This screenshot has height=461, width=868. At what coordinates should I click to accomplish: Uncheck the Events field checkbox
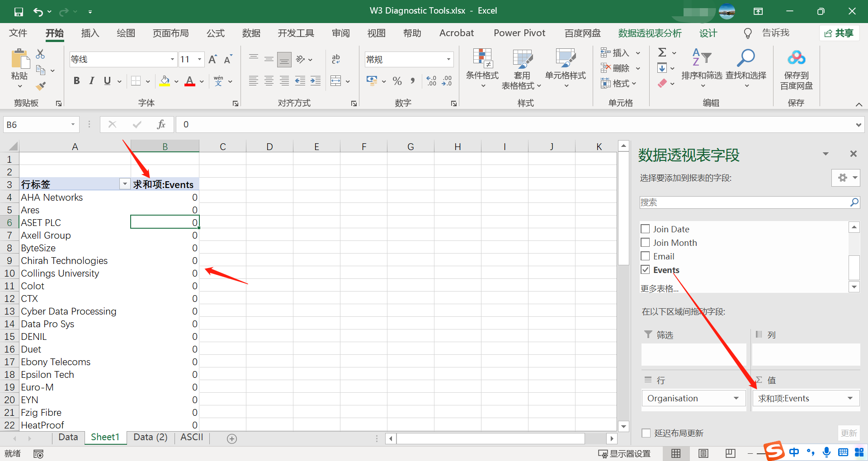[x=645, y=269]
